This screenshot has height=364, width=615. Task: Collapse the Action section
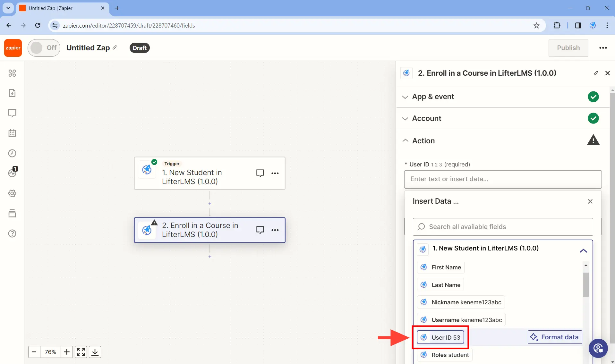click(x=503, y=140)
